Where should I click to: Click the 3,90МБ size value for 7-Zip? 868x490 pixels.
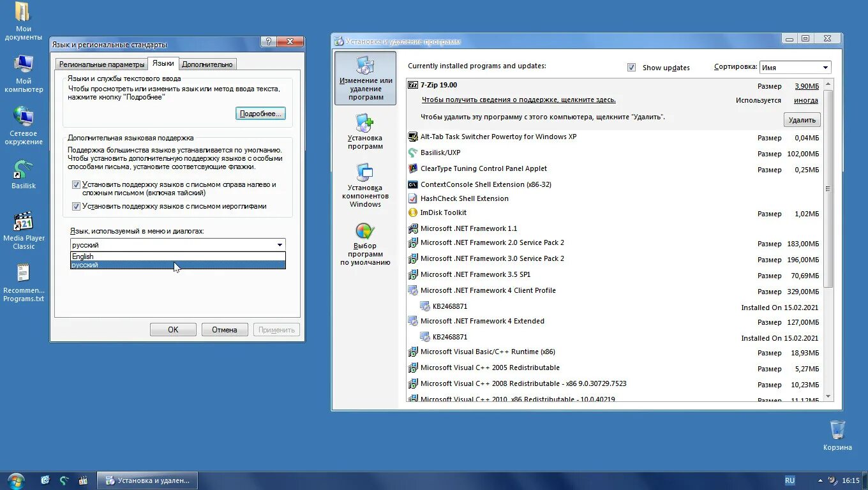806,86
